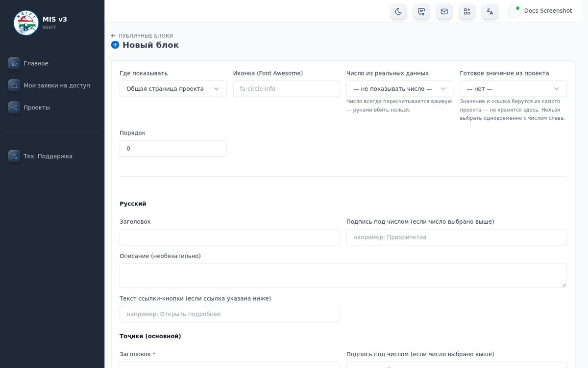Open the chat messages icon
The width and height of the screenshot is (588, 368).
point(421,11)
